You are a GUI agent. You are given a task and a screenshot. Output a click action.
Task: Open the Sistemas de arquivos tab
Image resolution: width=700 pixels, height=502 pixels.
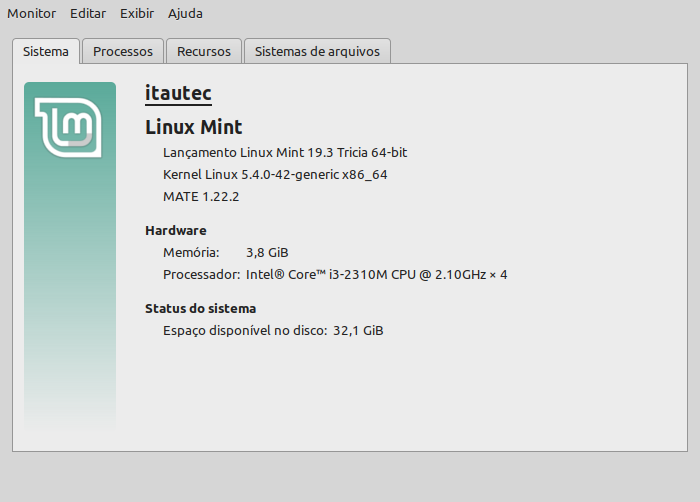pos(317,51)
